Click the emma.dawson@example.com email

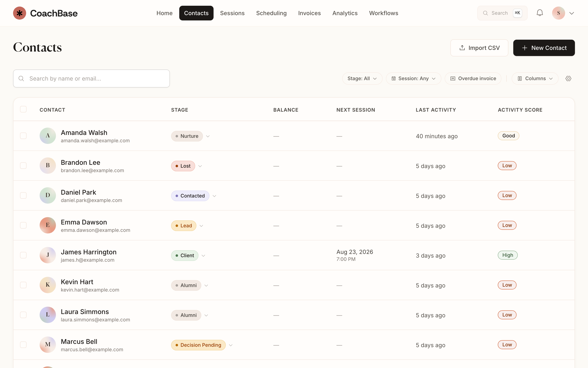(x=96, y=230)
